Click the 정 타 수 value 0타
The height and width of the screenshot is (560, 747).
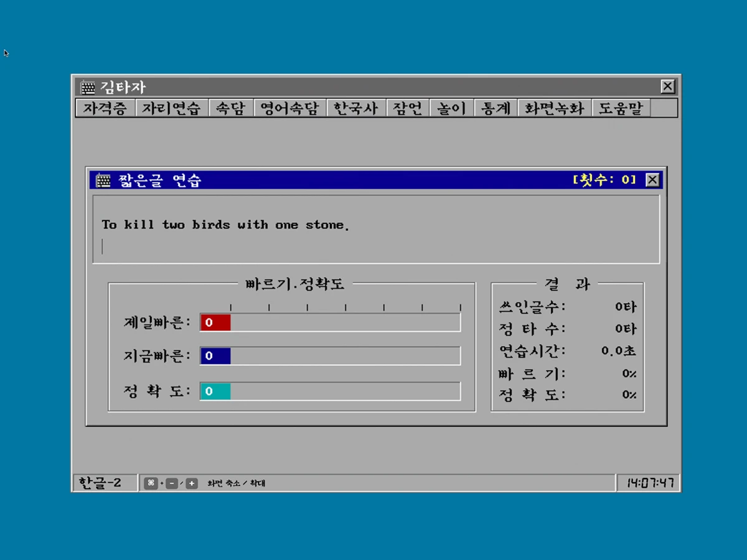tap(626, 329)
